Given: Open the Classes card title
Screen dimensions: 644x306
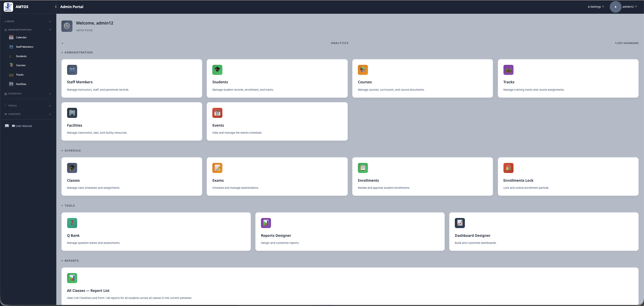Looking at the screenshot, I should (x=73, y=180).
